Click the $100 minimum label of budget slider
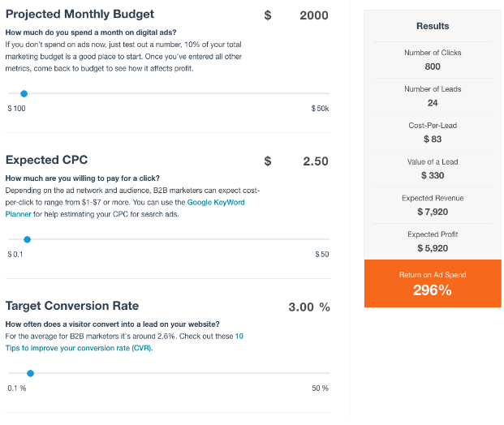The width and height of the screenshot is (504, 425). pos(16,108)
